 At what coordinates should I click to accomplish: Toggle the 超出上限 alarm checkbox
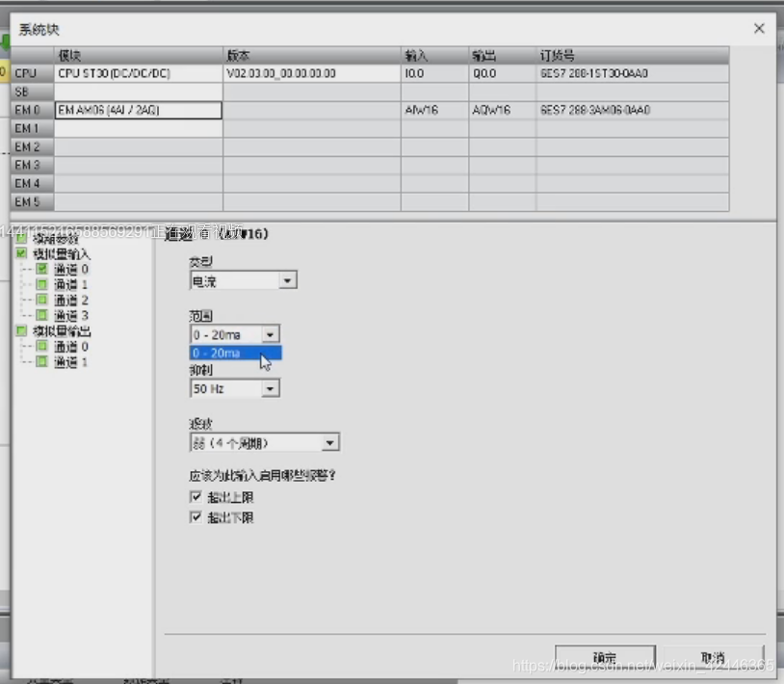(196, 497)
